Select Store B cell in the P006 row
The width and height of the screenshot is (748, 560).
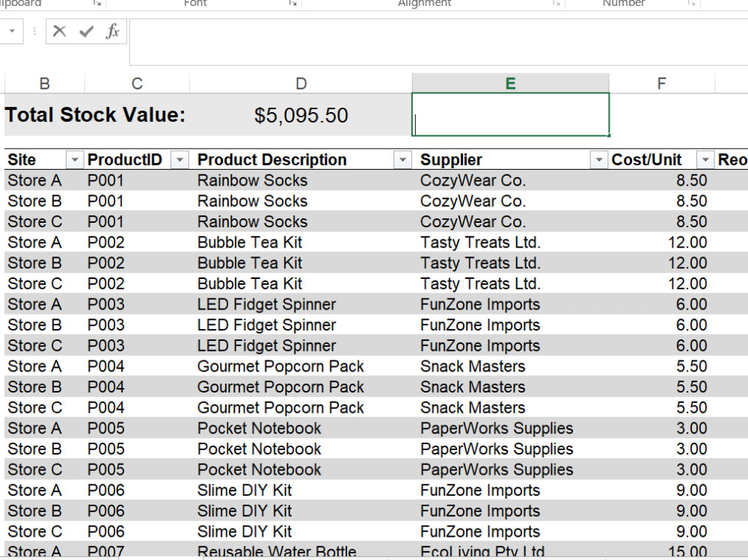click(44, 511)
